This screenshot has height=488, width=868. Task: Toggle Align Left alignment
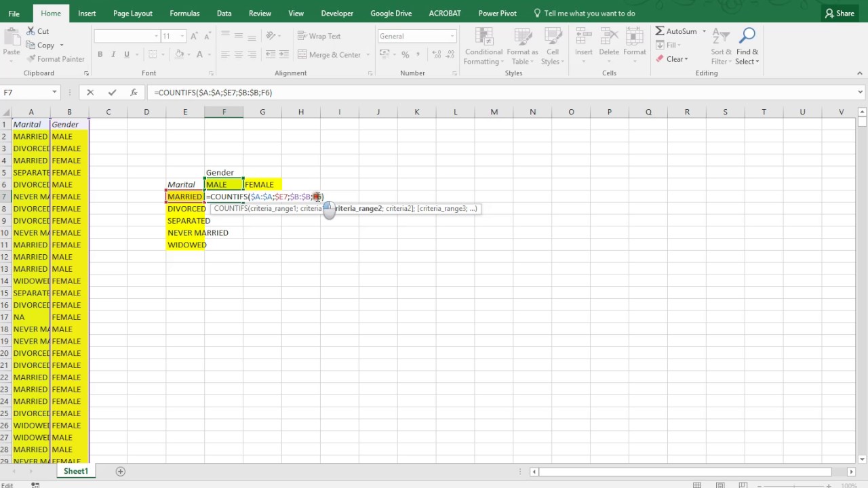pyautogui.click(x=226, y=55)
